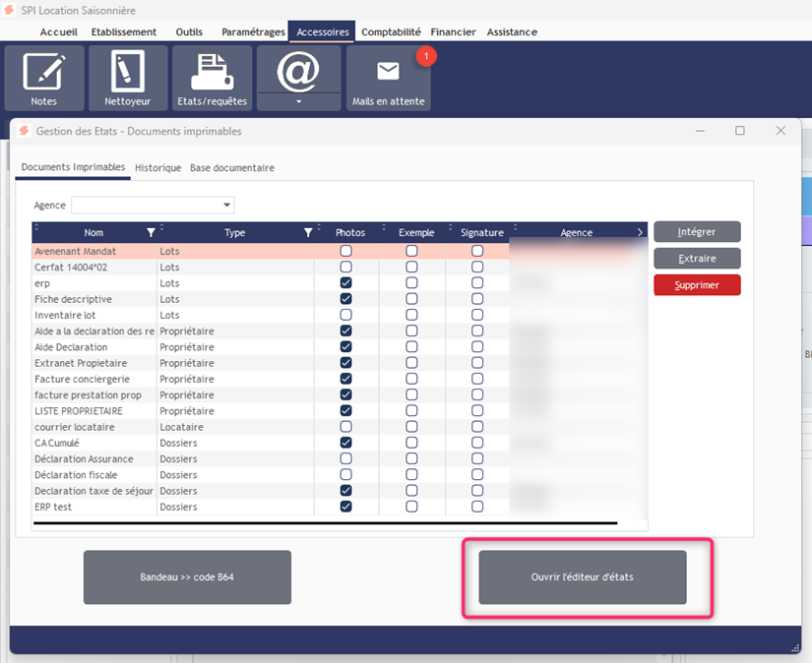
Task: Expand the Agence dropdown list
Action: [227, 206]
